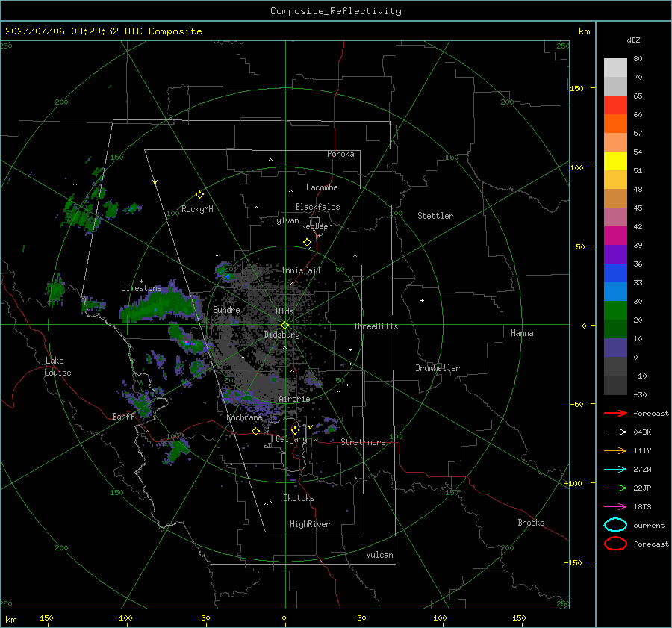Click the Sundre label
Screen dimensions: 672x628
point(227,309)
